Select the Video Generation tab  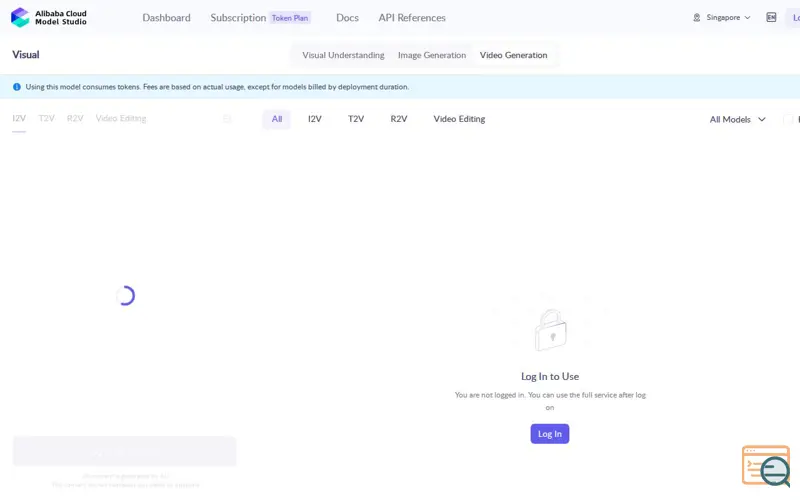click(513, 55)
